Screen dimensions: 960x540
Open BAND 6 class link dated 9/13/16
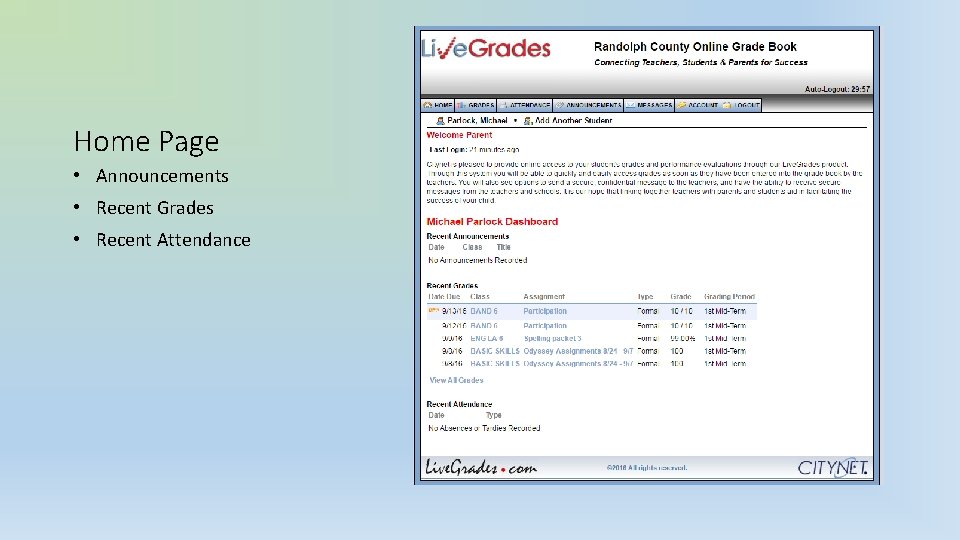[484, 311]
